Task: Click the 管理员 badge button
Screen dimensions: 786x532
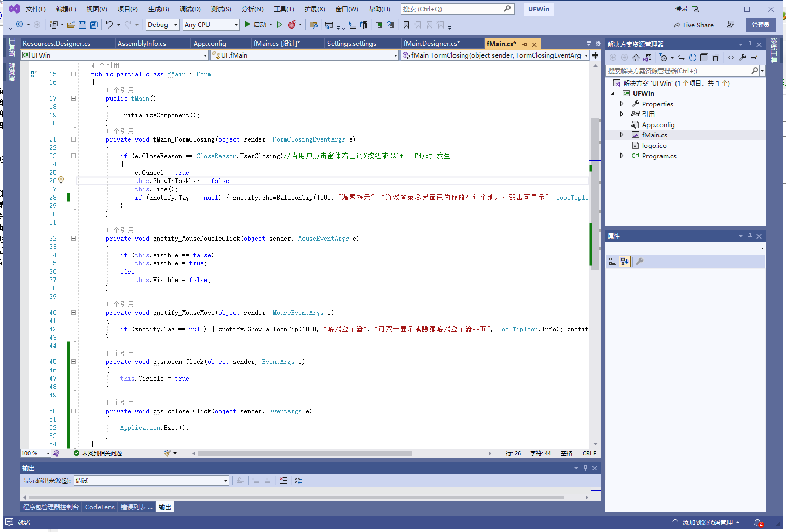Action: click(x=761, y=25)
